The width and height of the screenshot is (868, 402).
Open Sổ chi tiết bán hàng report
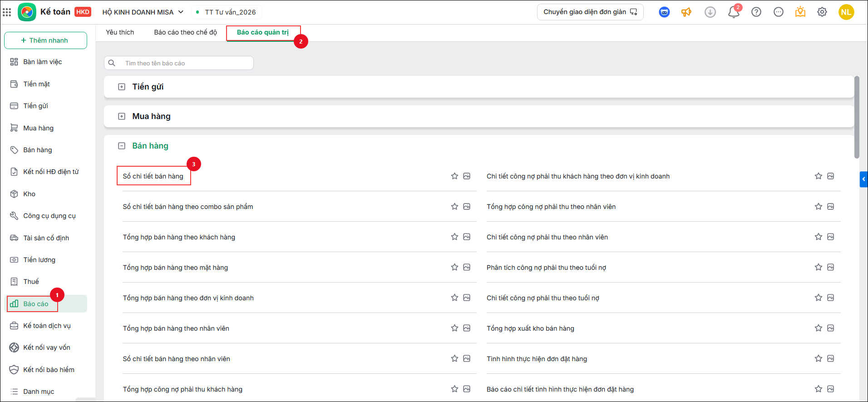[x=153, y=176]
